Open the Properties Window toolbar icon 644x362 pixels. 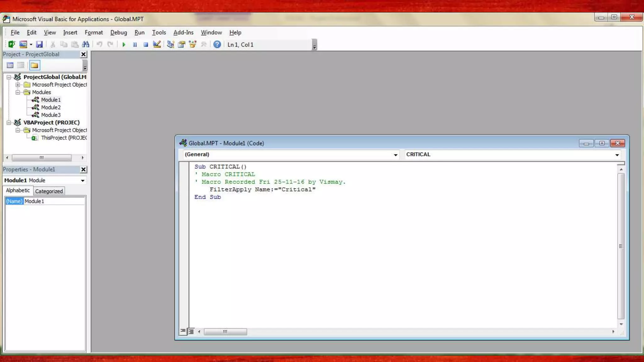[x=181, y=44]
